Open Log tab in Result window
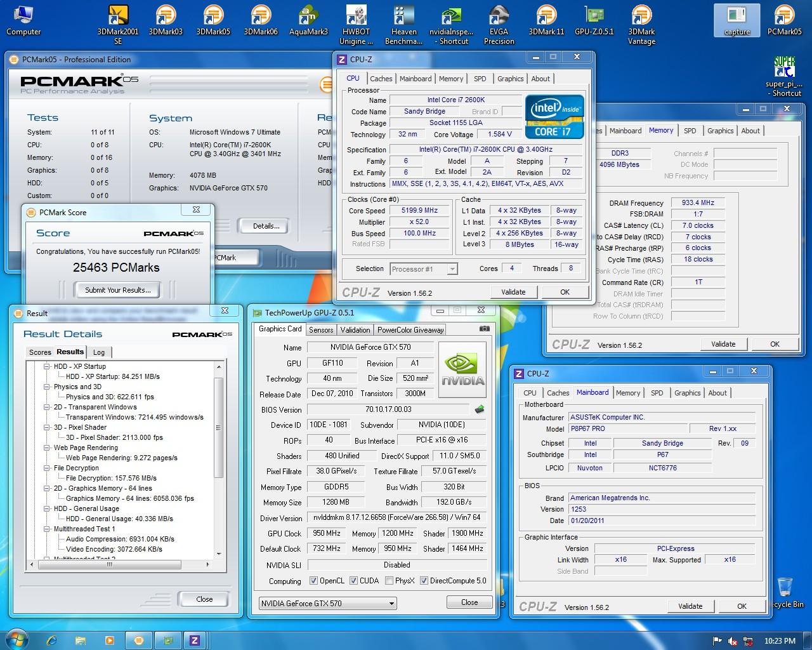The width and height of the screenshot is (812, 650). (x=99, y=352)
